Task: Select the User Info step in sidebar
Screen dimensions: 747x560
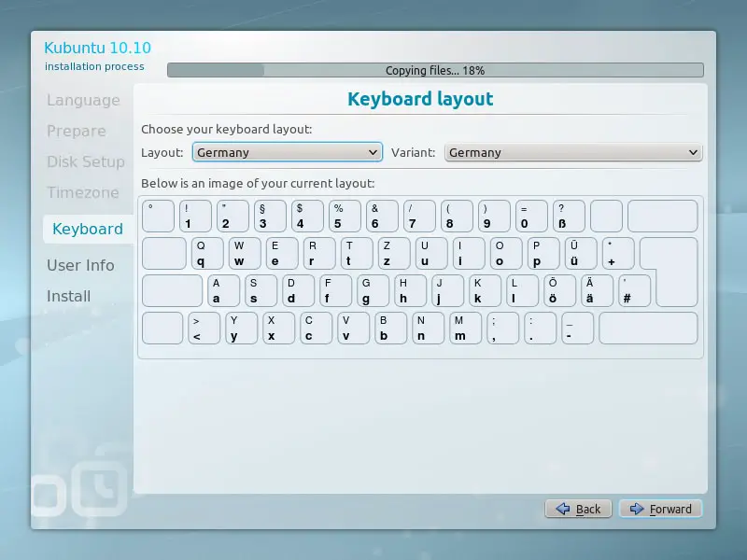Action: coord(80,265)
